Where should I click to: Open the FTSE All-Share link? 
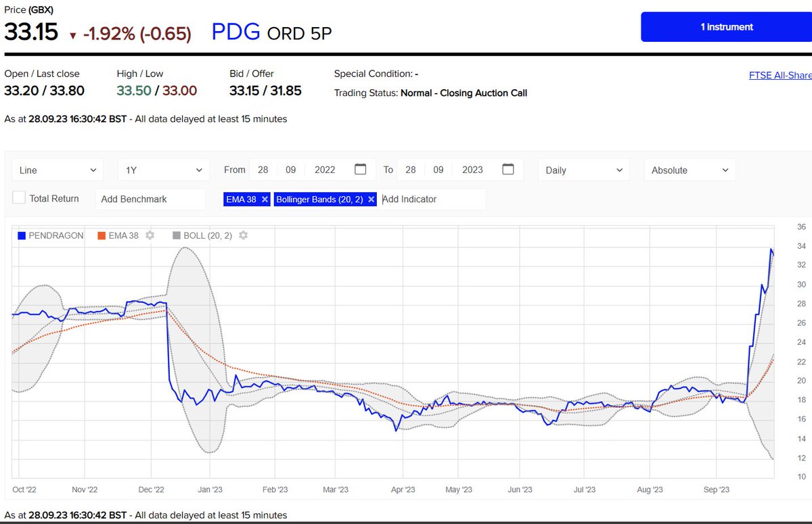click(780, 76)
